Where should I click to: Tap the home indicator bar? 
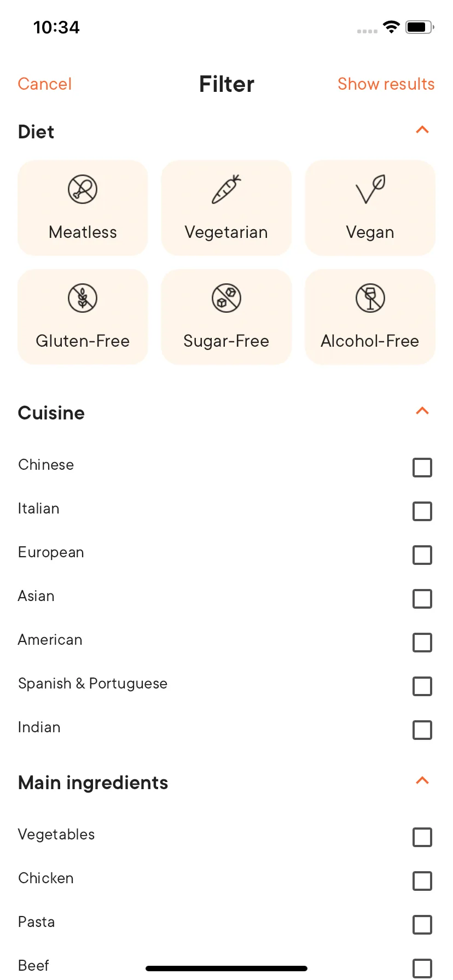[226, 969]
